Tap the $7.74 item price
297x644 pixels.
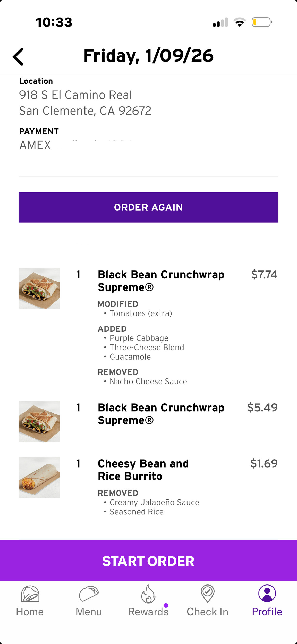(x=264, y=275)
